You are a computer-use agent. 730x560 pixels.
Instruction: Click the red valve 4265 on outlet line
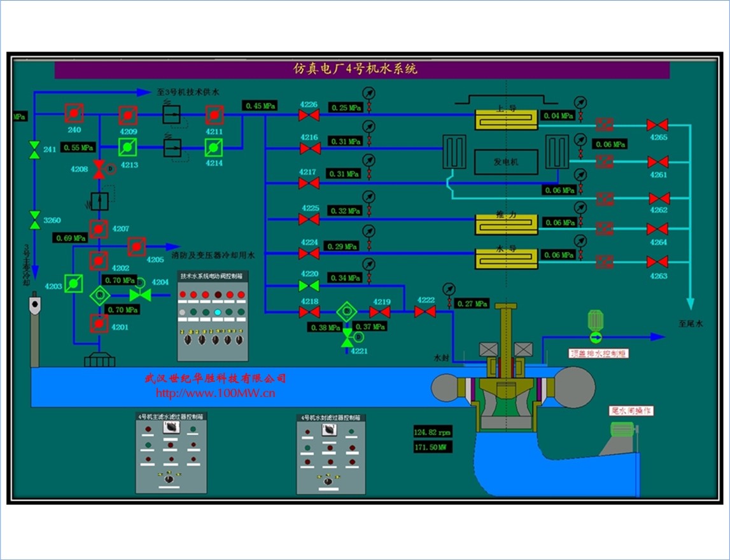[x=657, y=125]
